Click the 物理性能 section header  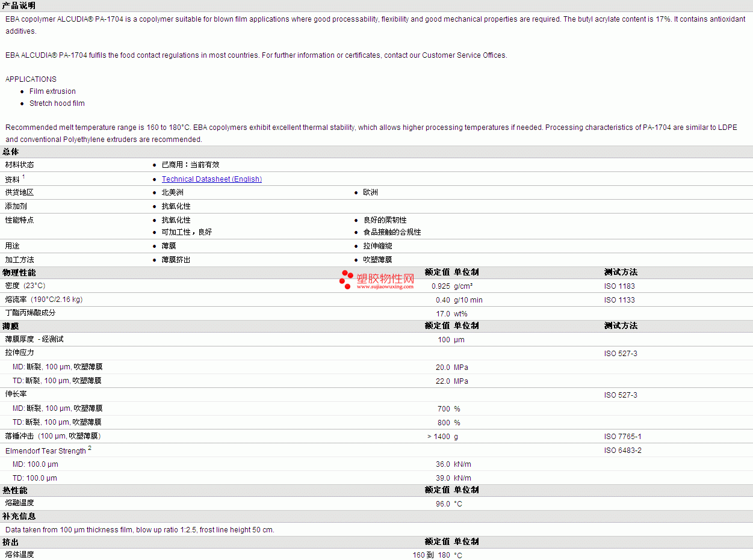point(19,272)
